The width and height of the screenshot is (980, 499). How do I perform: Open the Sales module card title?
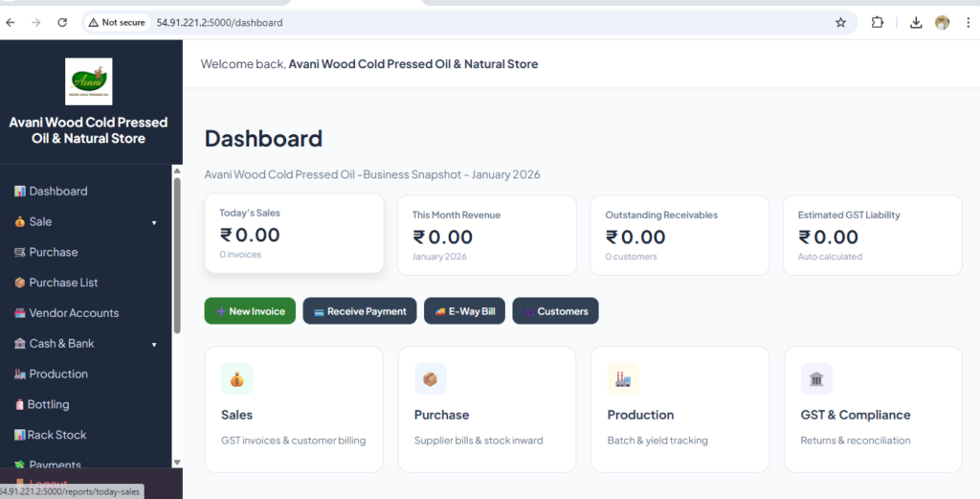[x=237, y=415]
